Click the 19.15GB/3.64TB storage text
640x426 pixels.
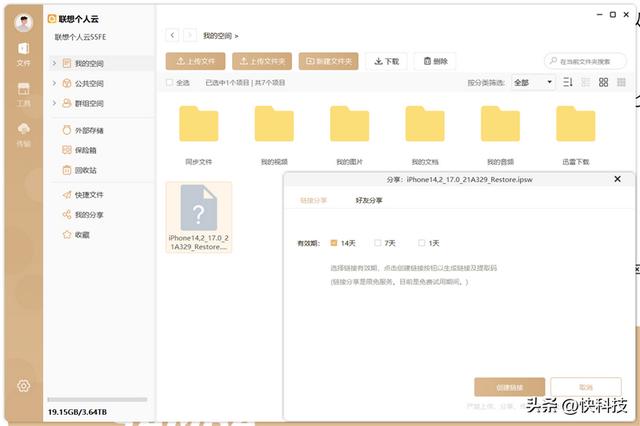point(77,412)
